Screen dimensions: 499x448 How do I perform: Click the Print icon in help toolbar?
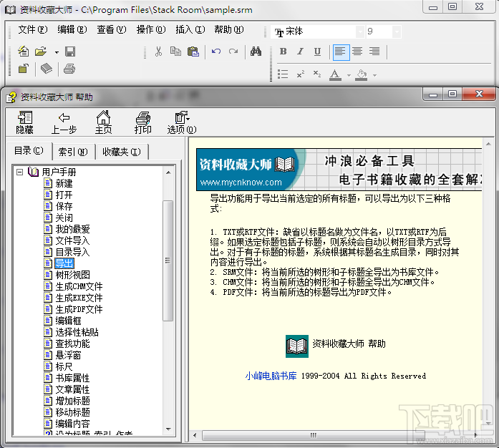pos(143,122)
